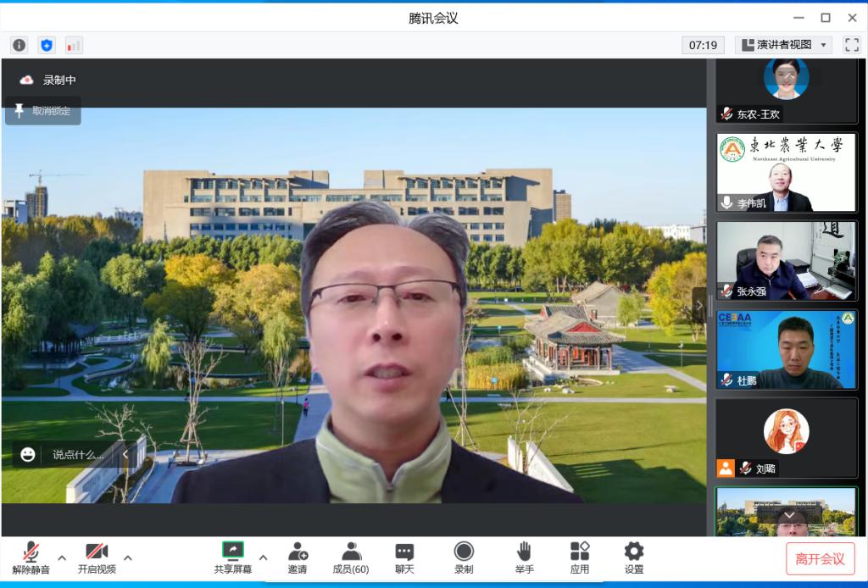
Task: Open meeting 设置 settings
Action: [632, 557]
